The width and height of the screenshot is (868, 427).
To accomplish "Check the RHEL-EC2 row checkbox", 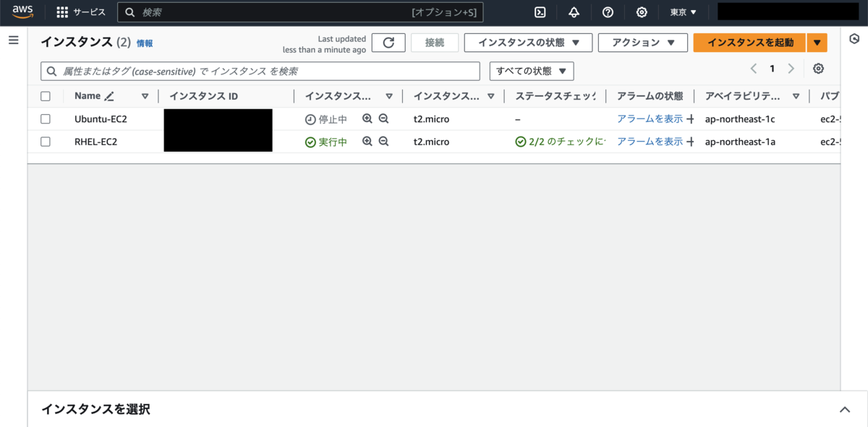I will [46, 142].
